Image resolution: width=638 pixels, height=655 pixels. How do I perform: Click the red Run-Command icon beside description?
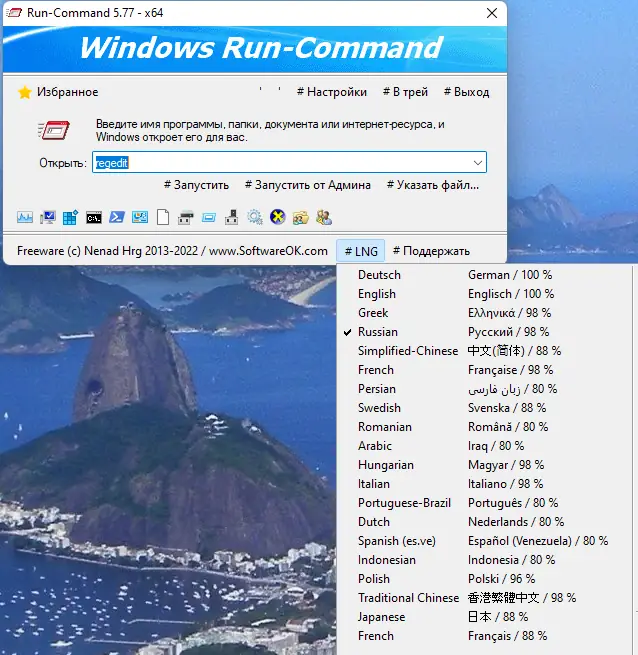53,130
